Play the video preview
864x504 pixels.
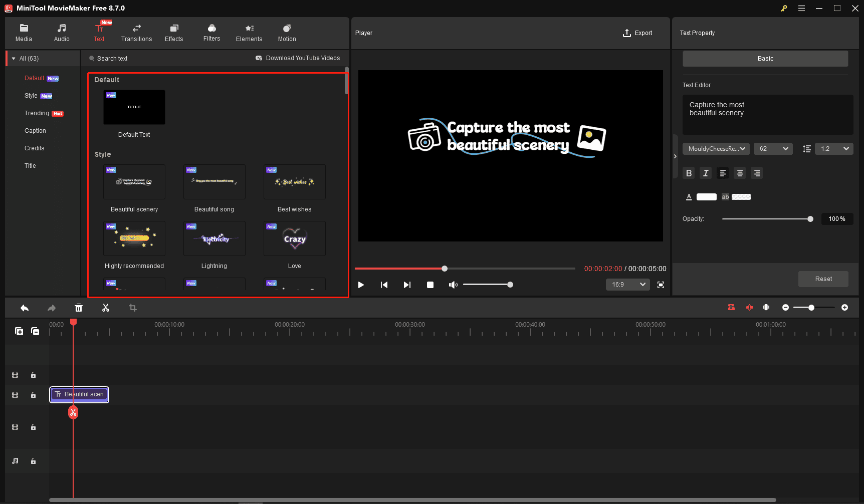[361, 285]
